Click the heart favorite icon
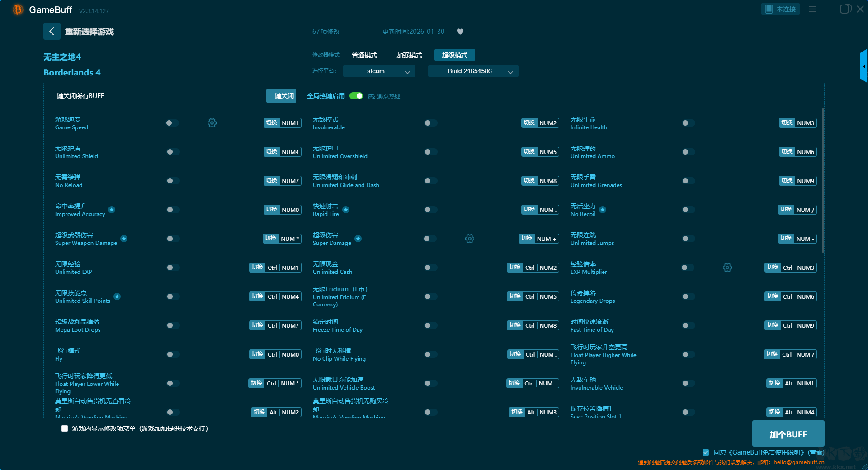The height and width of the screenshot is (470, 868). (x=460, y=32)
